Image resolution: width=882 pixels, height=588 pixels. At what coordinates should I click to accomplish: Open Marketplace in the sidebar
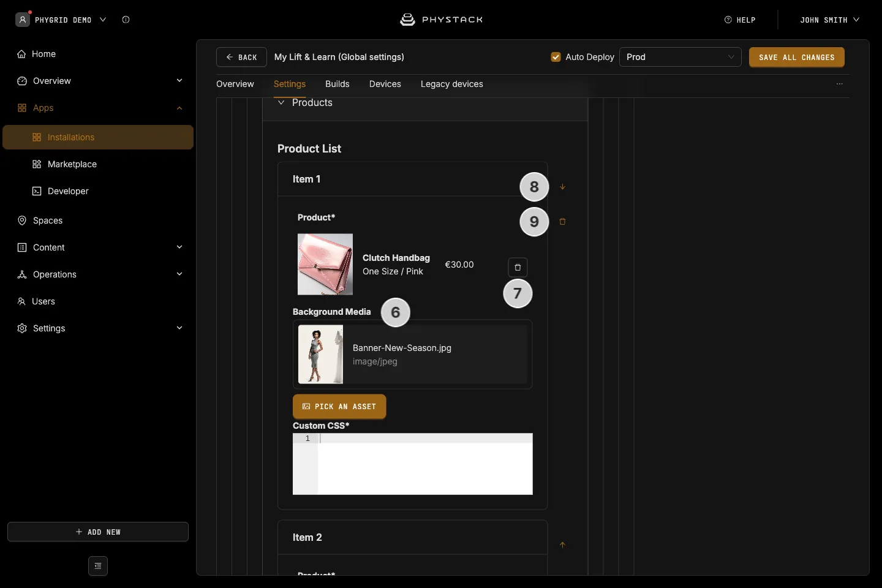[98, 164]
